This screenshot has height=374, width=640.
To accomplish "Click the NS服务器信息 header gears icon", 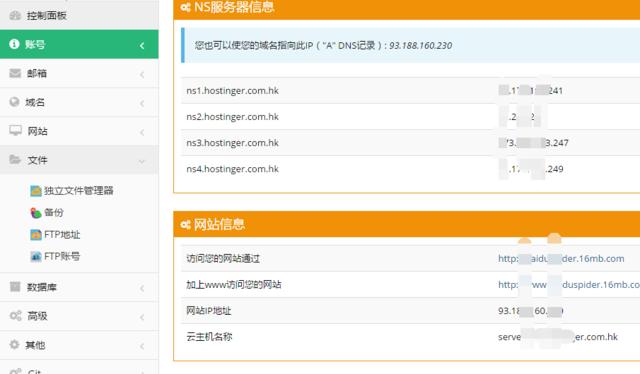I will (x=186, y=7).
